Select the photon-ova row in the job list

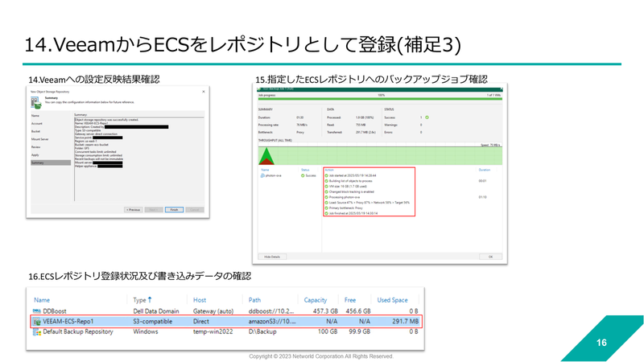[x=289, y=175]
